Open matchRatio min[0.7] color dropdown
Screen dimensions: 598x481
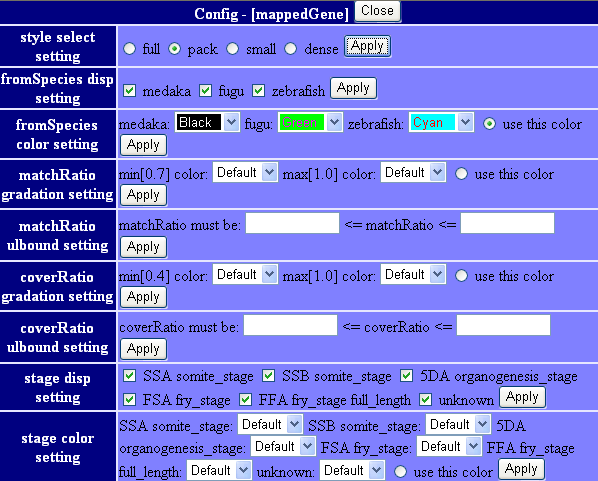(x=245, y=172)
